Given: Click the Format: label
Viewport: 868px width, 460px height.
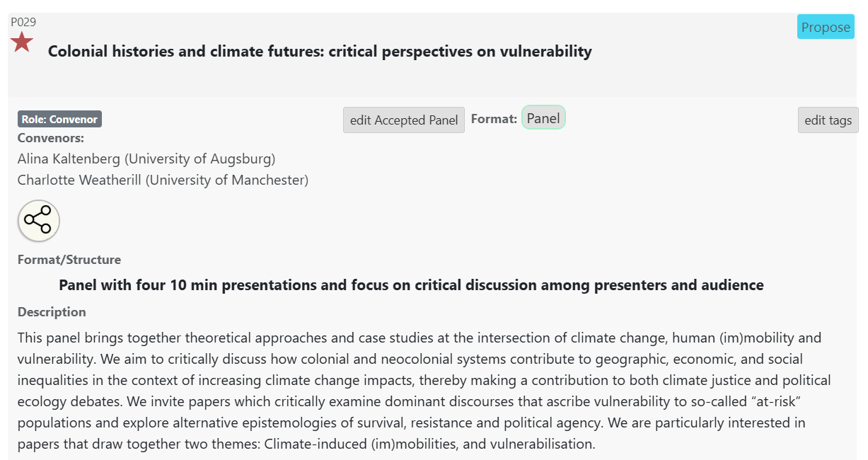Looking at the screenshot, I should point(494,119).
